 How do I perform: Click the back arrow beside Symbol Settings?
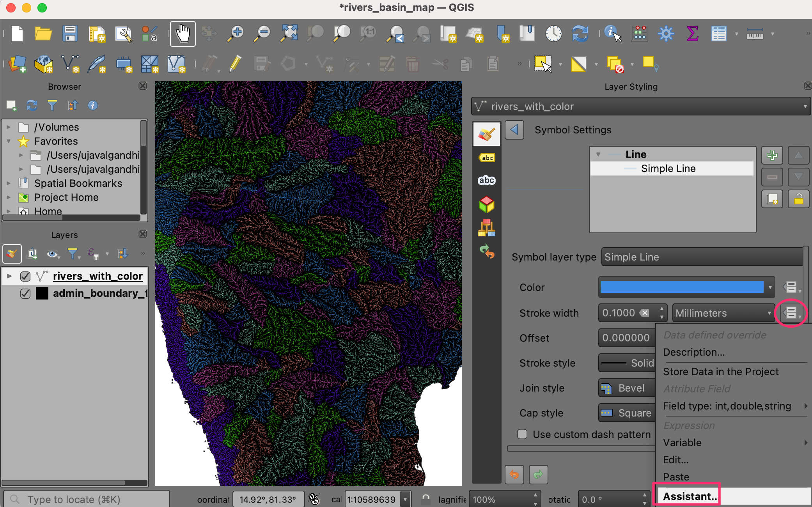click(514, 130)
